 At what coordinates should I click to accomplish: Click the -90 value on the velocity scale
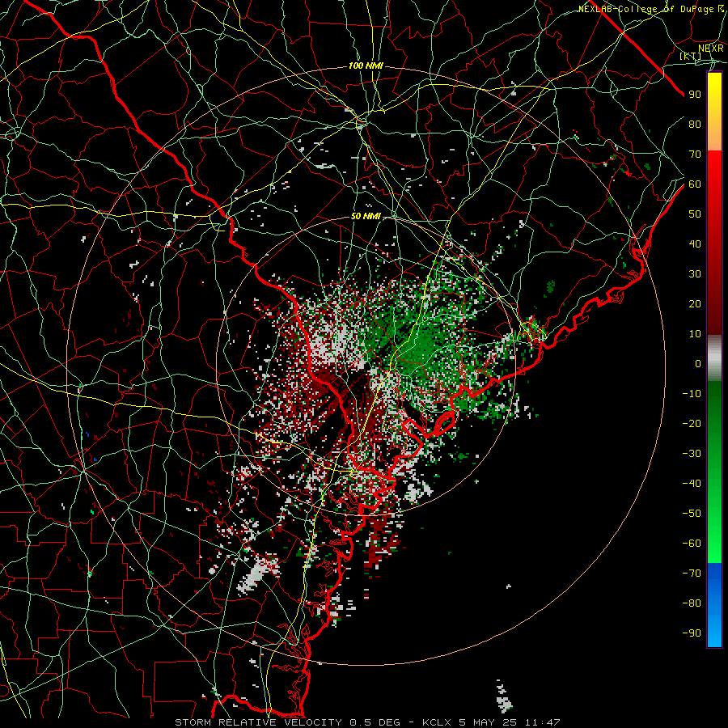(x=692, y=633)
